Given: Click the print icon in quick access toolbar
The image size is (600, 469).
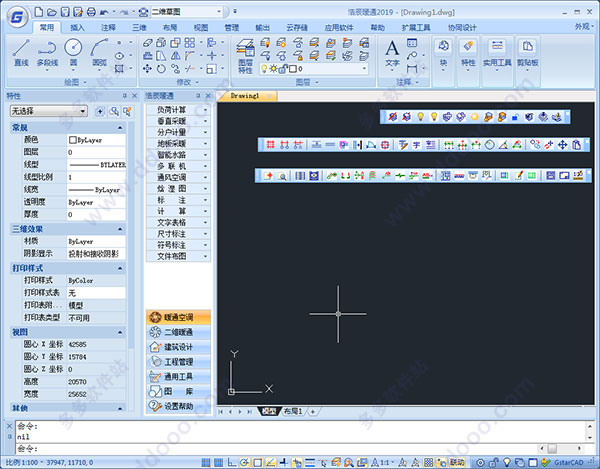Looking at the screenshot, I should [x=91, y=12].
